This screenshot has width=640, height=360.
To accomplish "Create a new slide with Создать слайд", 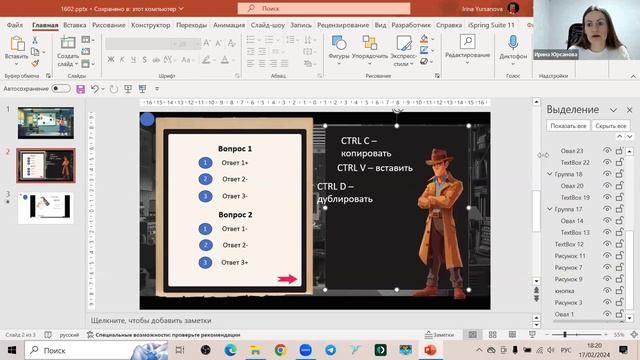I will point(68,51).
